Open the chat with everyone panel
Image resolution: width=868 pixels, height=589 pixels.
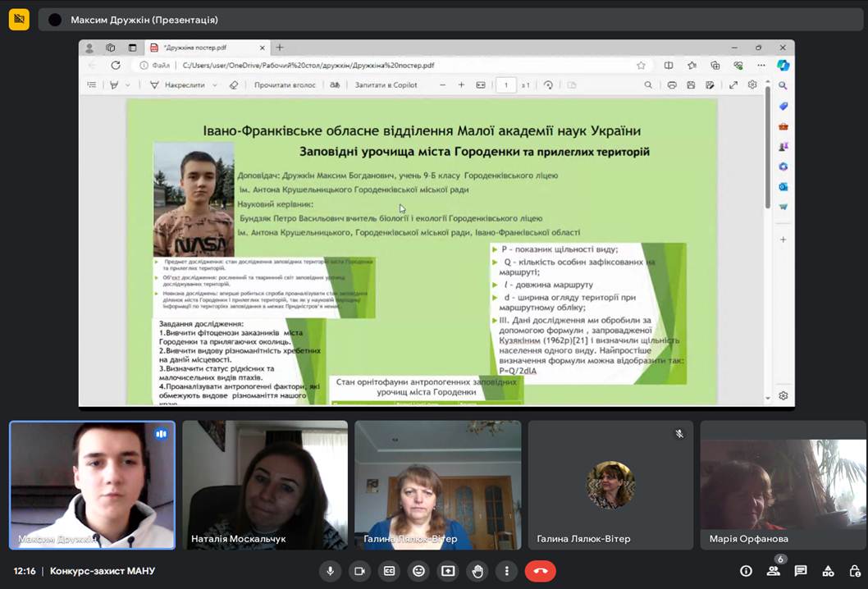(x=801, y=571)
